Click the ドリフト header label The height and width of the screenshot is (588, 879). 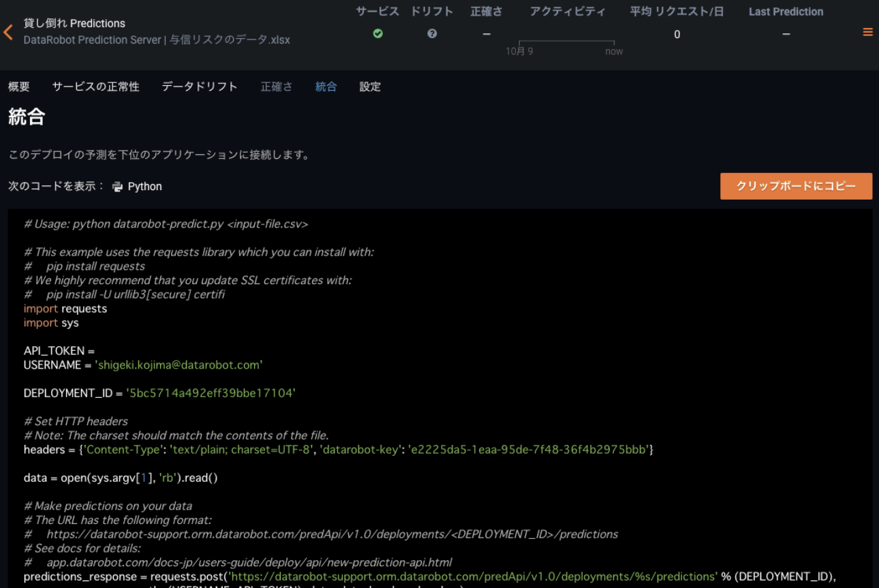pyautogui.click(x=432, y=12)
